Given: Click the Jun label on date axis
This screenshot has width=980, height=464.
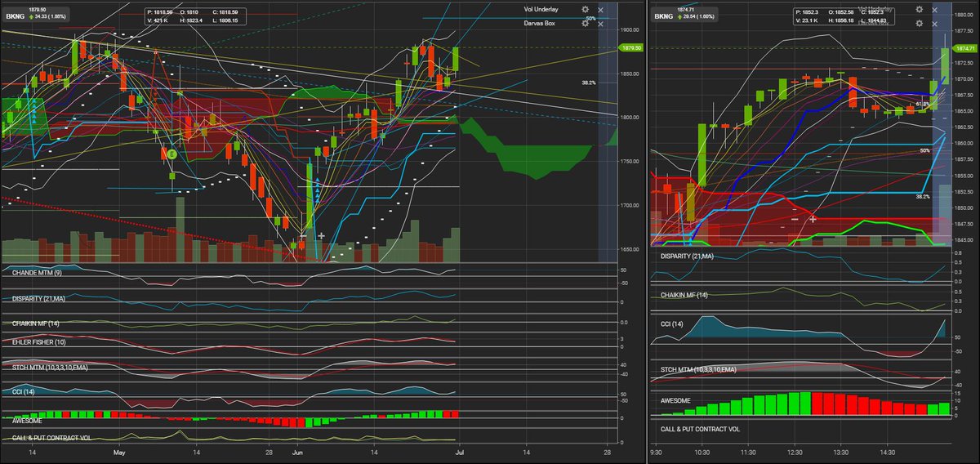Looking at the screenshot, I should click(x=298, y=452).
